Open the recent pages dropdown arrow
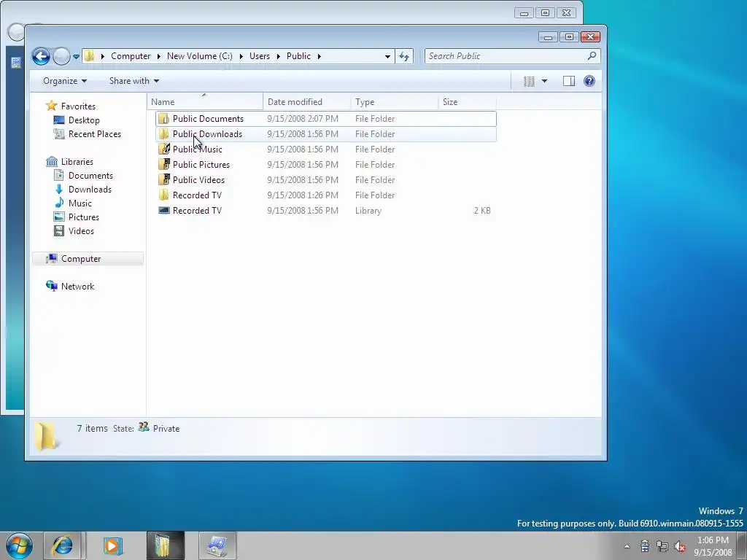 76,57
